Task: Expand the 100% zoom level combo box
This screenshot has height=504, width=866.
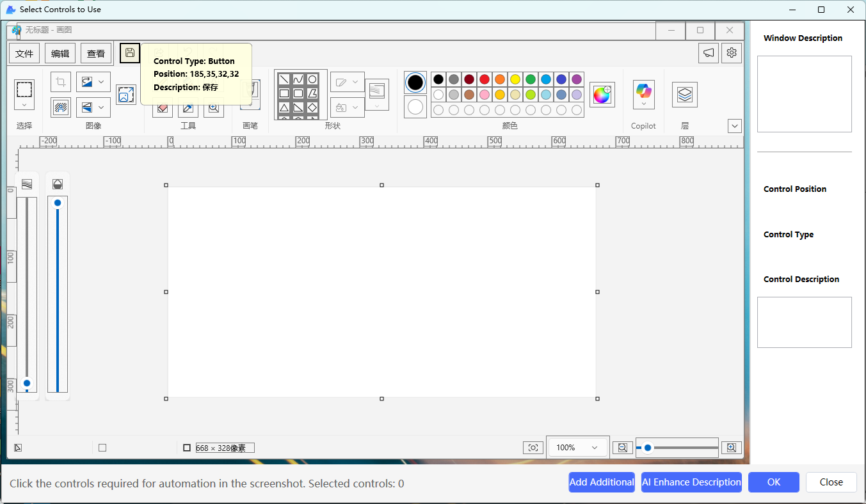Action: [578, 448]
